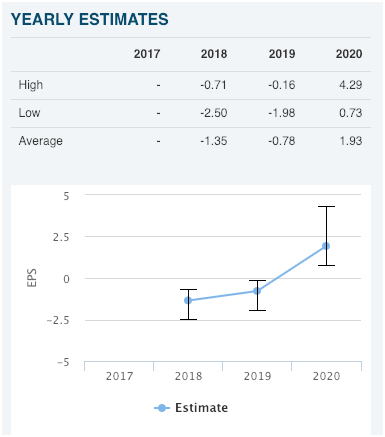Click the Estimate legend marker icon

point(162,408)
